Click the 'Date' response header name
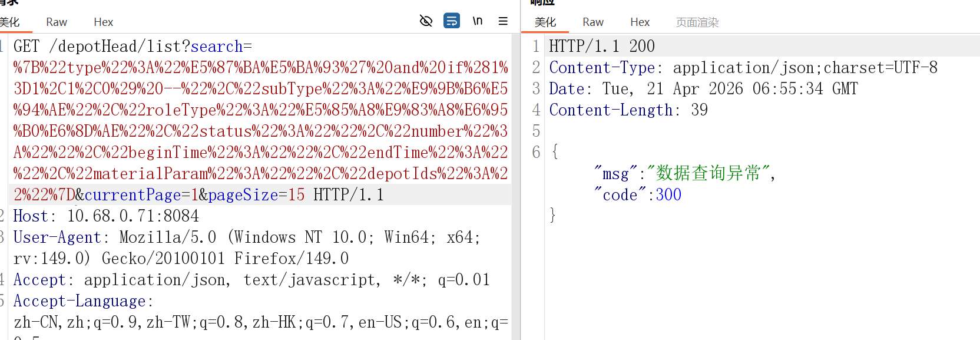Viewport: 980px width, 340px height. (x=567, y=88)
